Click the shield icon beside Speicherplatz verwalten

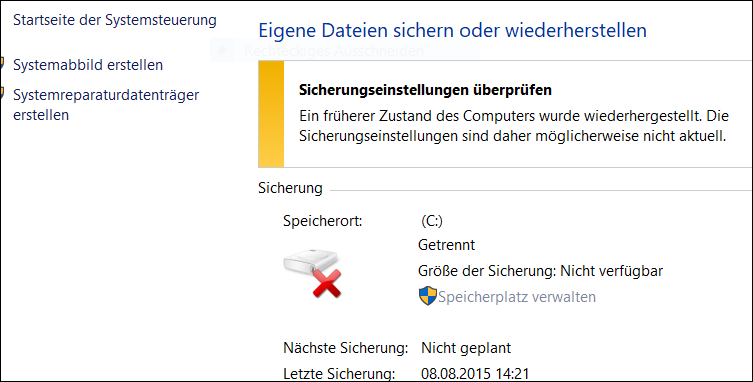pyautogui.click(x=427, y=296)
